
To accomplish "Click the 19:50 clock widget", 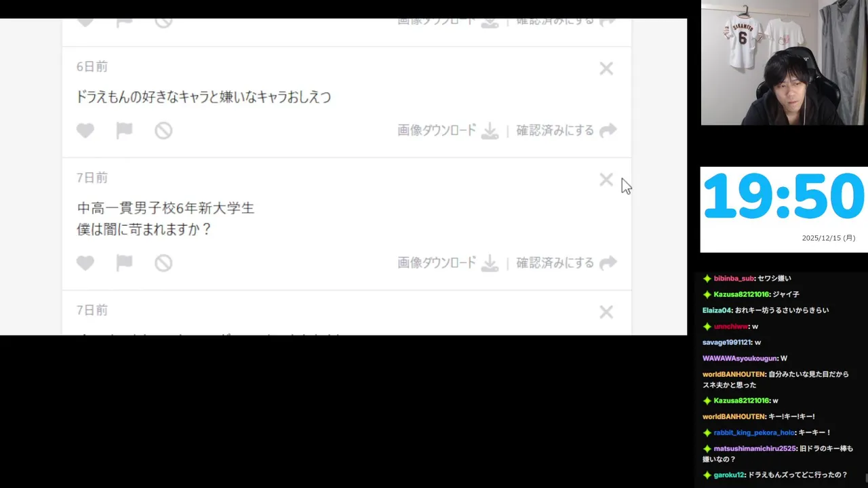I will point(784,209).
